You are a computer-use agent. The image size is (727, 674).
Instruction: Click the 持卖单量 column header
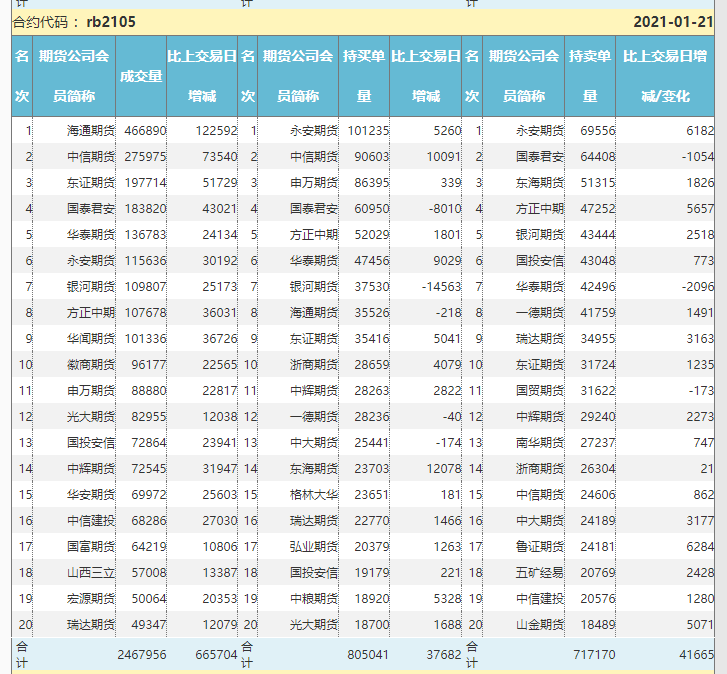(590, 76)
